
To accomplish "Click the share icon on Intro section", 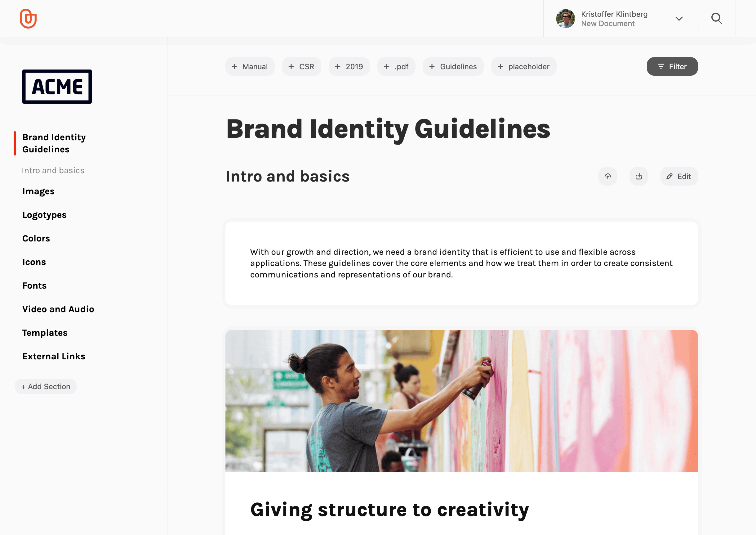I will point(638,176).
